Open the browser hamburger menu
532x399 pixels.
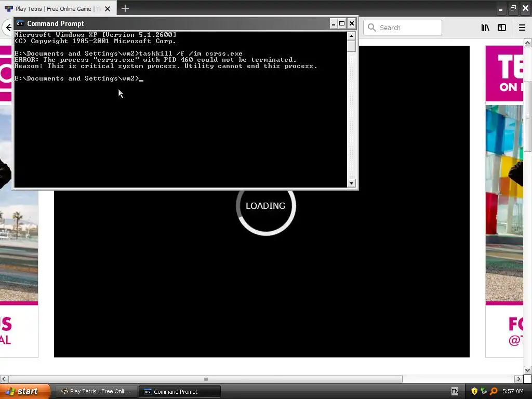tap(522, 28)
